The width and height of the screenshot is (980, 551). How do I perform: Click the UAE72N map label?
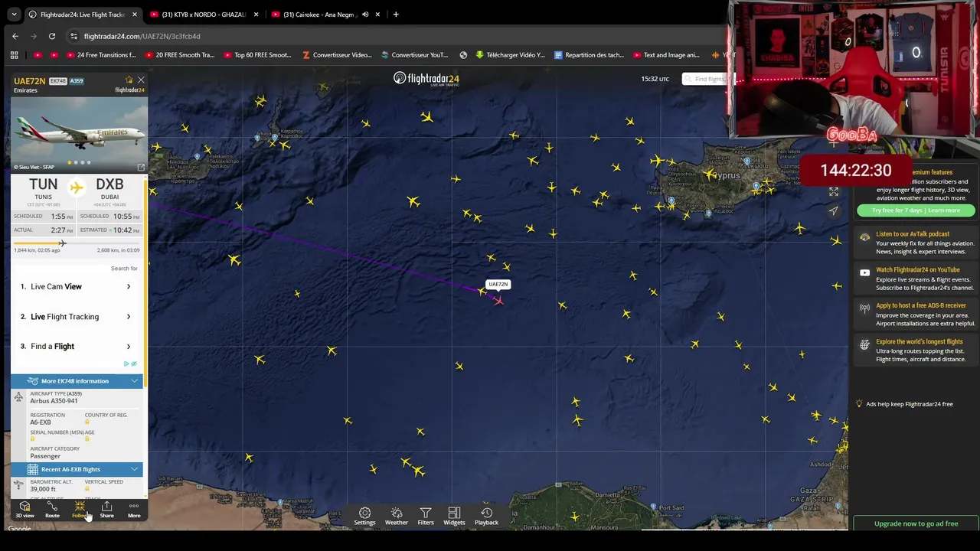pos(498,284)
